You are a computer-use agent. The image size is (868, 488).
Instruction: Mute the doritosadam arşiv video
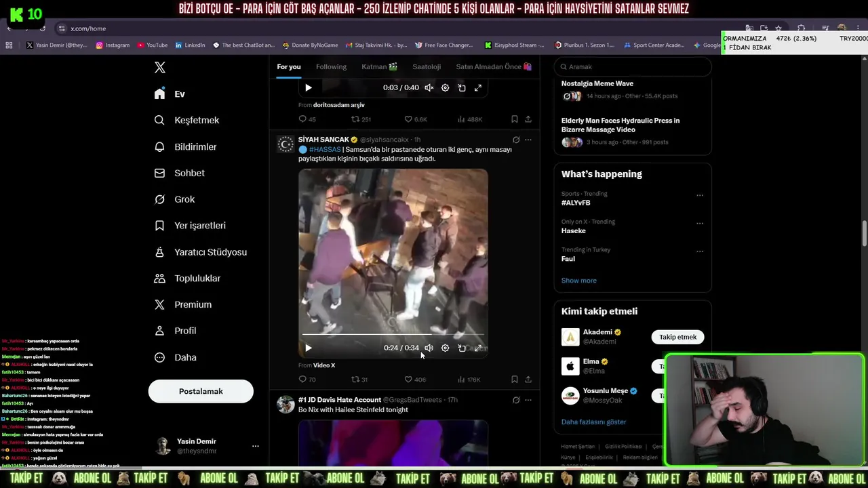point(429,87)
